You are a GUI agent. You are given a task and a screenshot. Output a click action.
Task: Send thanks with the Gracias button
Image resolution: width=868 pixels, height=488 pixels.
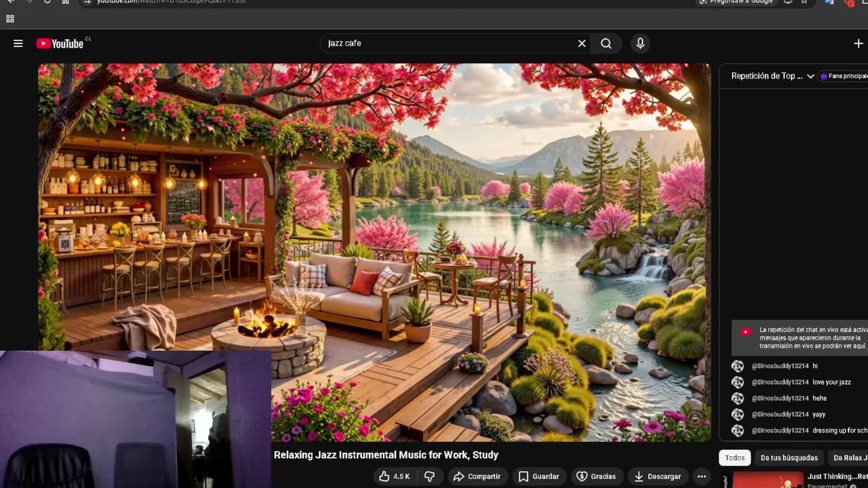(x=596, y=476)
